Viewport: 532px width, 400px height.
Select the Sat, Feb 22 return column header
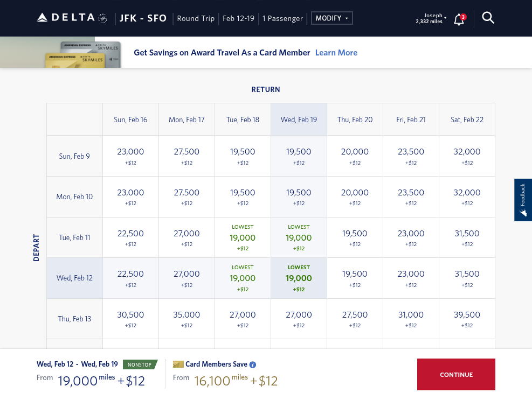click(467, 120)
